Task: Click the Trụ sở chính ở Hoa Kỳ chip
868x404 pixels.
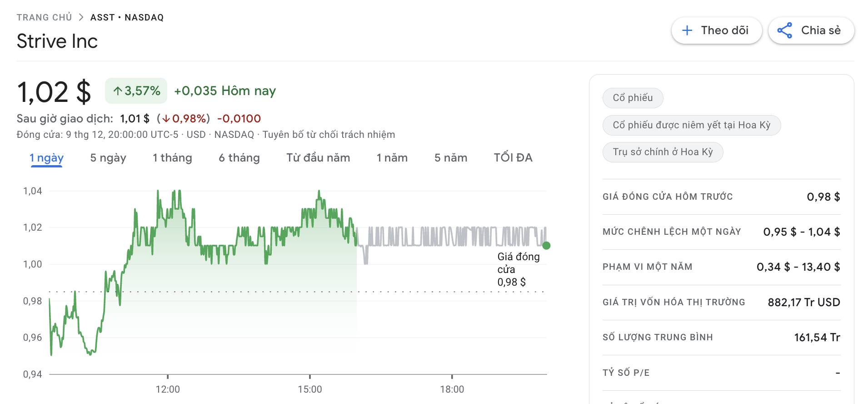Action: (x=662, y=152)
